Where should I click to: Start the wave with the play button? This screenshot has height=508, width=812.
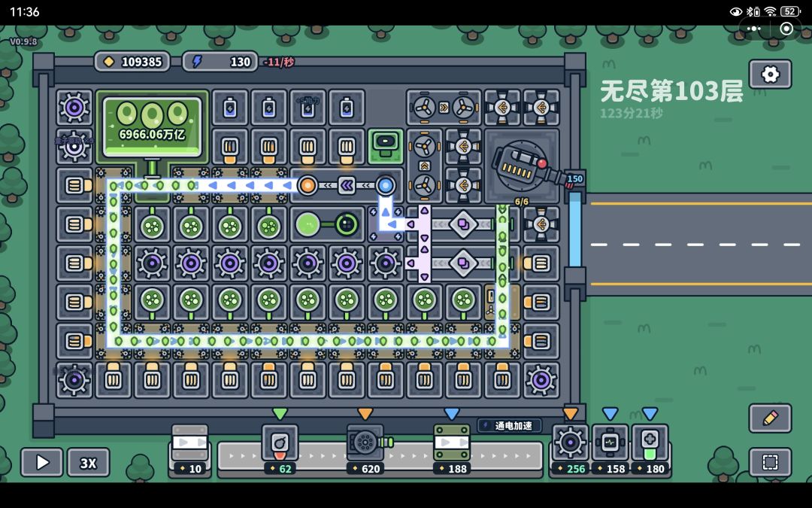pos(42,462)
